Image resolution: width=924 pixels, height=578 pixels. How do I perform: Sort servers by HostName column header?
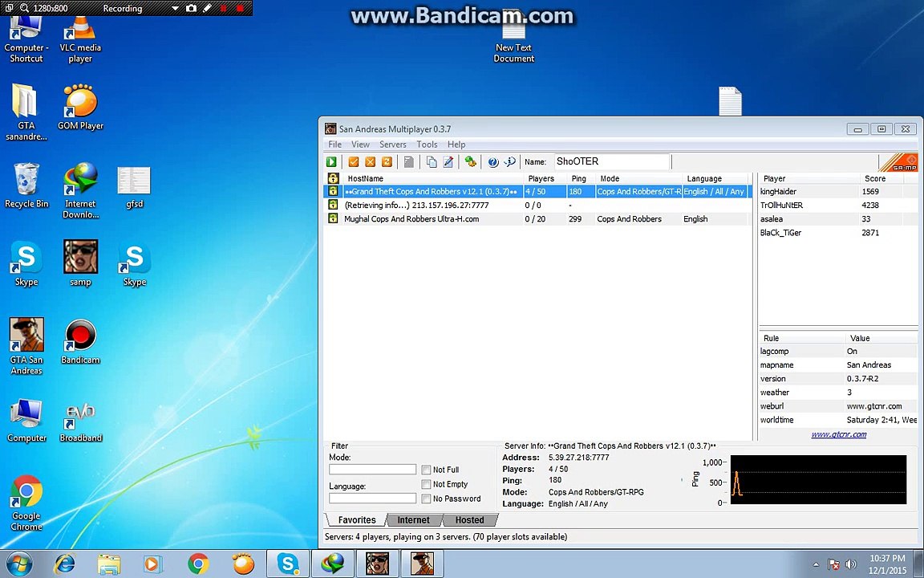tap(433, 179)
